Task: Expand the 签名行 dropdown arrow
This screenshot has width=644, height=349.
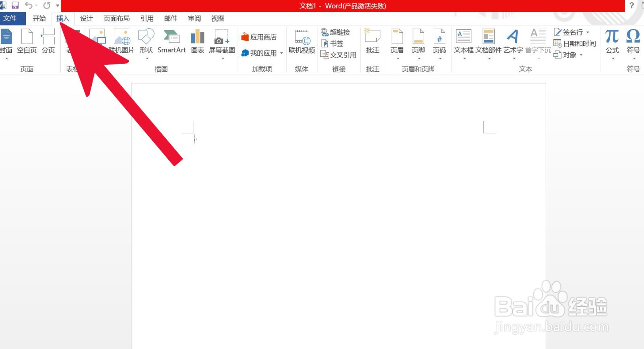Action: [x=588, y=32]
